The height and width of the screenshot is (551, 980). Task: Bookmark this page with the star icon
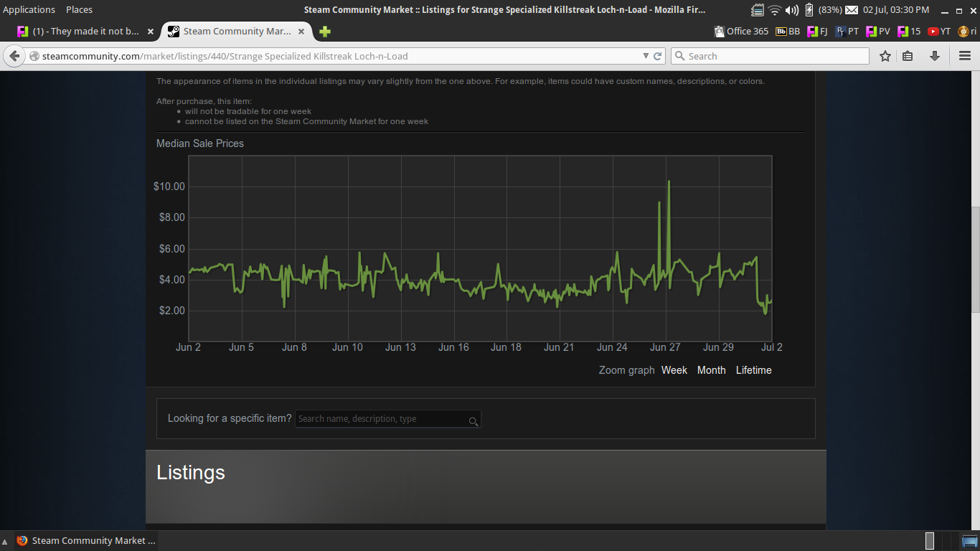(x=885, y=56)
